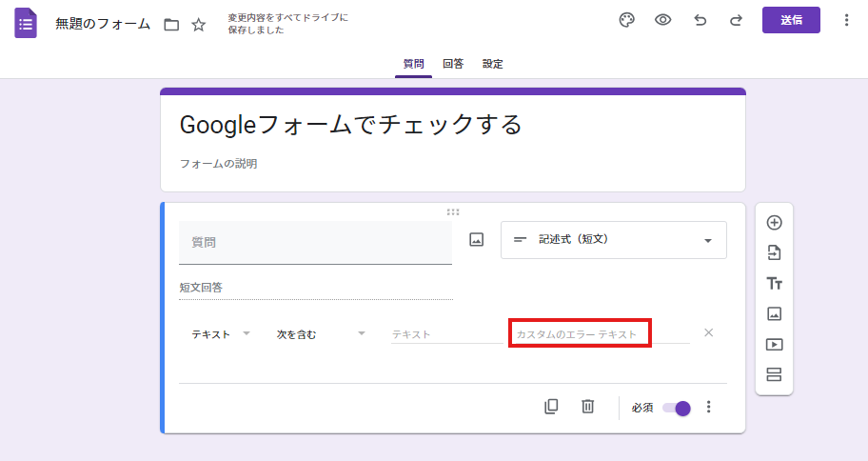Open the Google Forms home icon

26,23
